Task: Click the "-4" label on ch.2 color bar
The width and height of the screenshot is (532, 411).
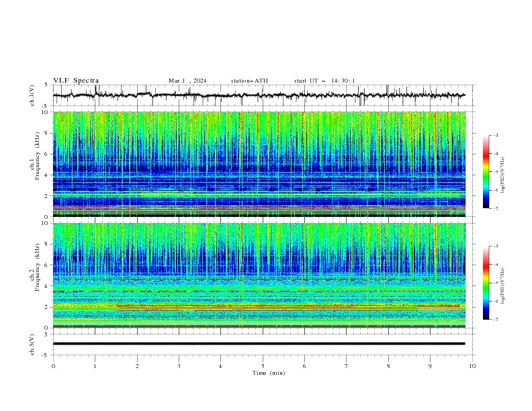Action: pyautogui.click(x=495, y=265)
